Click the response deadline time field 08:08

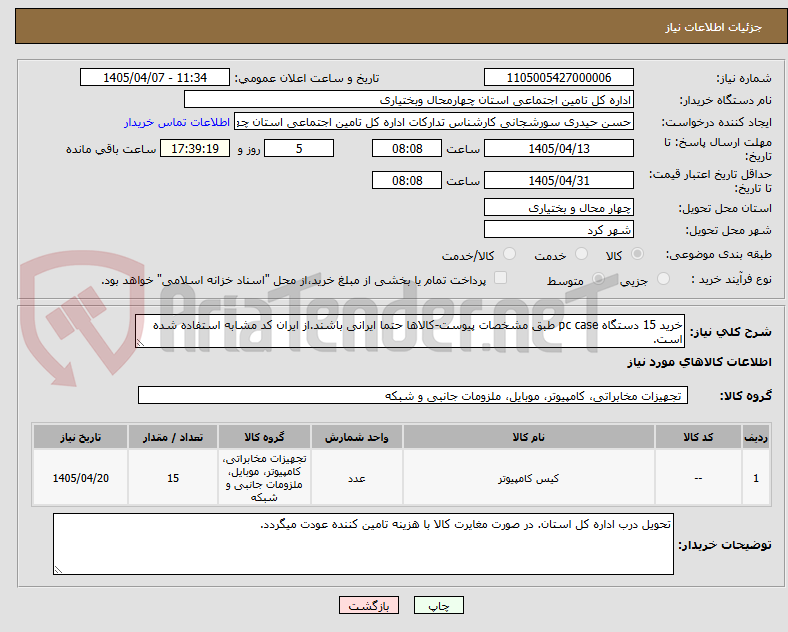407,148
